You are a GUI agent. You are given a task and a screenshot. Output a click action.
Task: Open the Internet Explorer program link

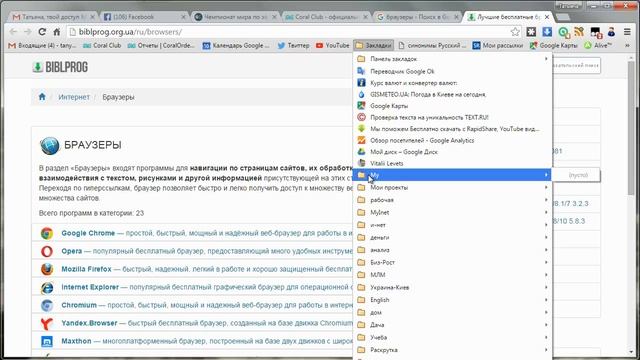pyautogui.click(x=90, y=287)
